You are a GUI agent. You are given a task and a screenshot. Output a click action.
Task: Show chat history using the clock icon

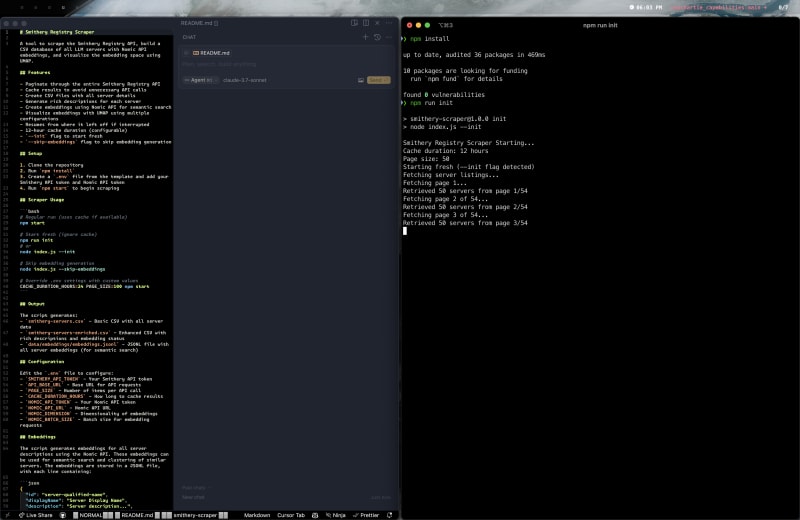(x=378, y=37)
